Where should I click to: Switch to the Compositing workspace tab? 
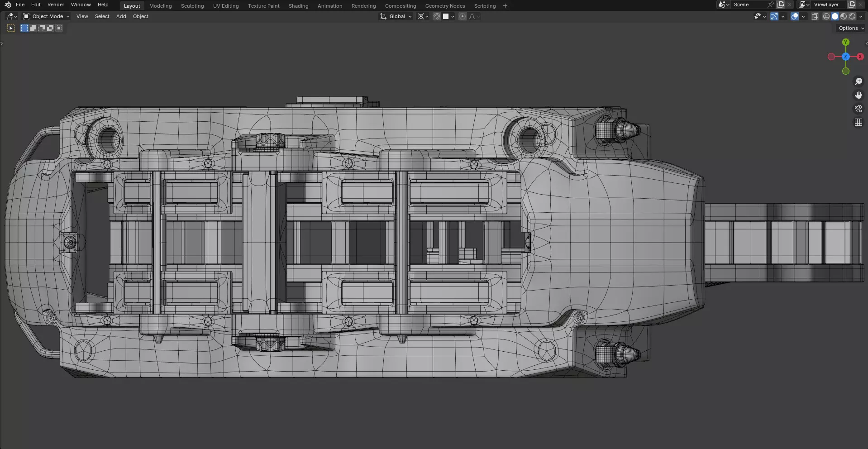pos(401,6)
